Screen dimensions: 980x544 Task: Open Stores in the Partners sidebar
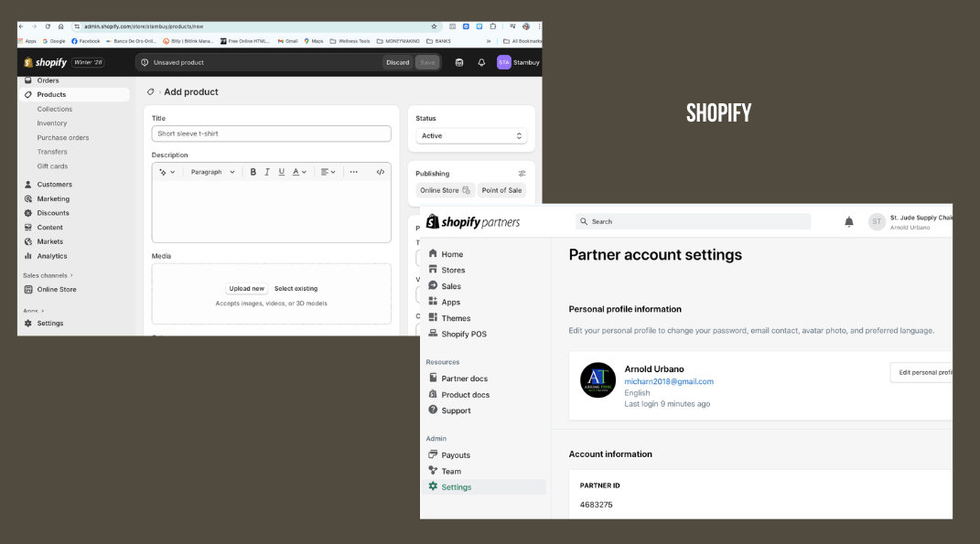[447, 270]
